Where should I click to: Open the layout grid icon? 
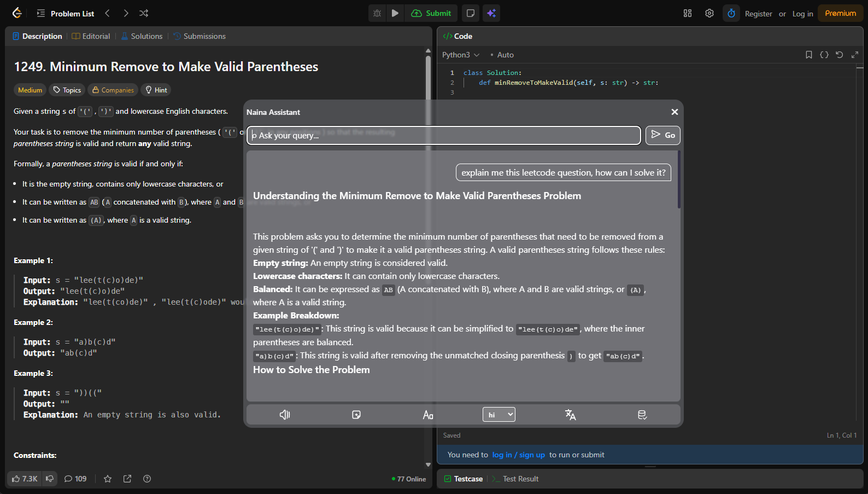click(x=688, y=13)
